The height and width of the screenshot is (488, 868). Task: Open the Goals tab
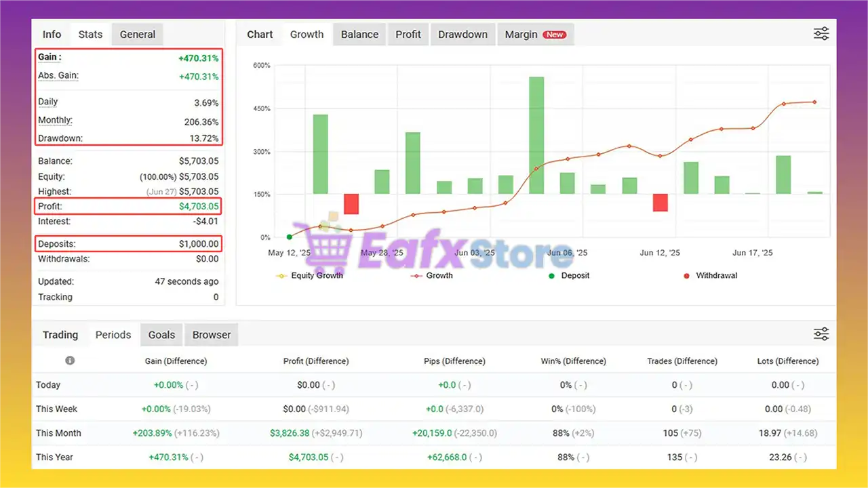[x=161, y=335]
